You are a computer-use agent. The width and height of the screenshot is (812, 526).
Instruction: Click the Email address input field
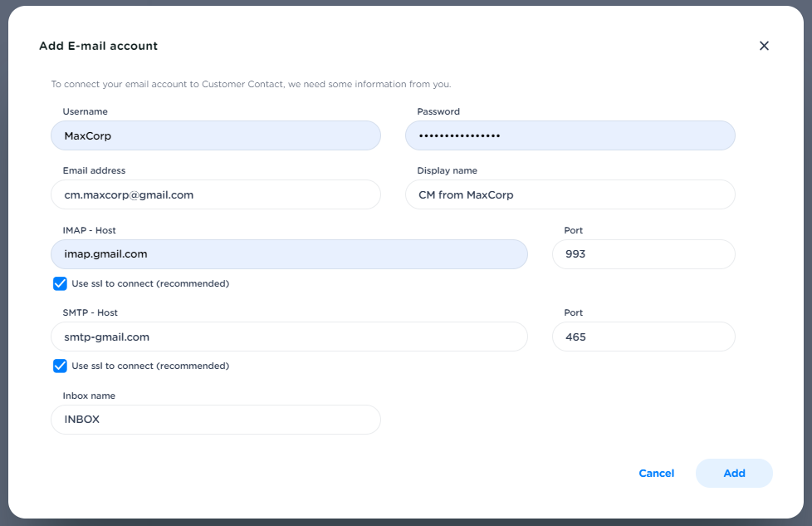(215, 194)
